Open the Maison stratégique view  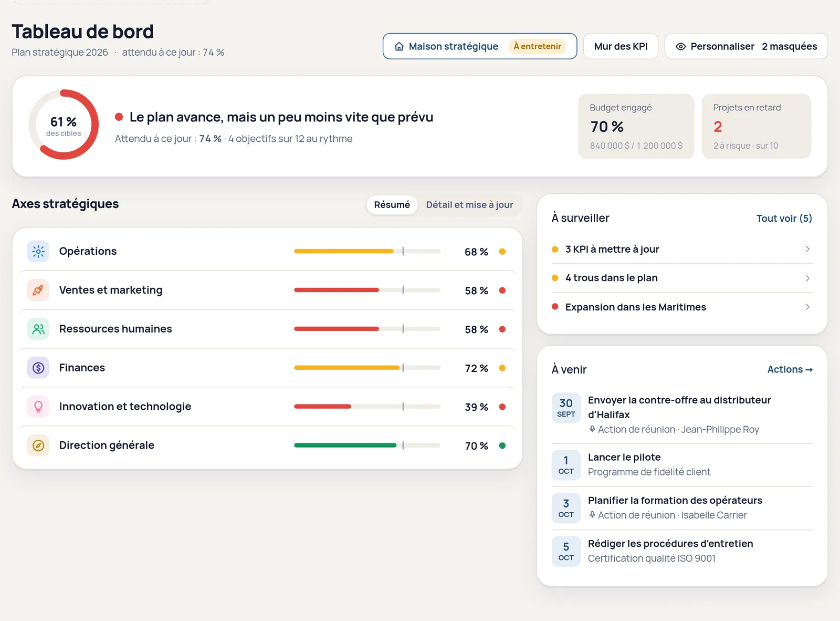[480, 46]
